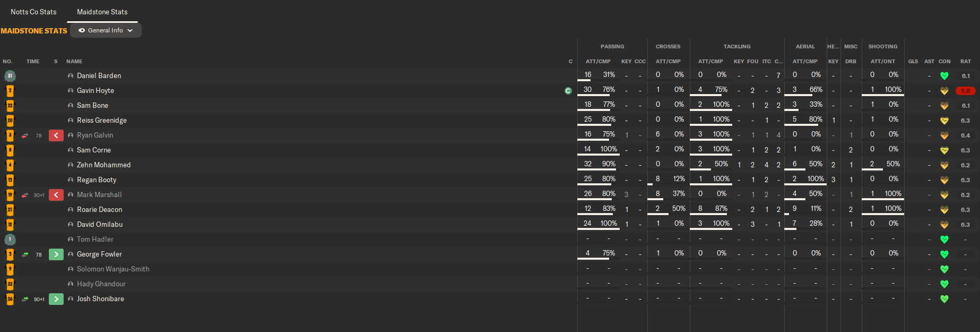The height and width of the screenshot is (332, 980).
Task: Open David Omilabu's player profile
Action: click(100, 225)
